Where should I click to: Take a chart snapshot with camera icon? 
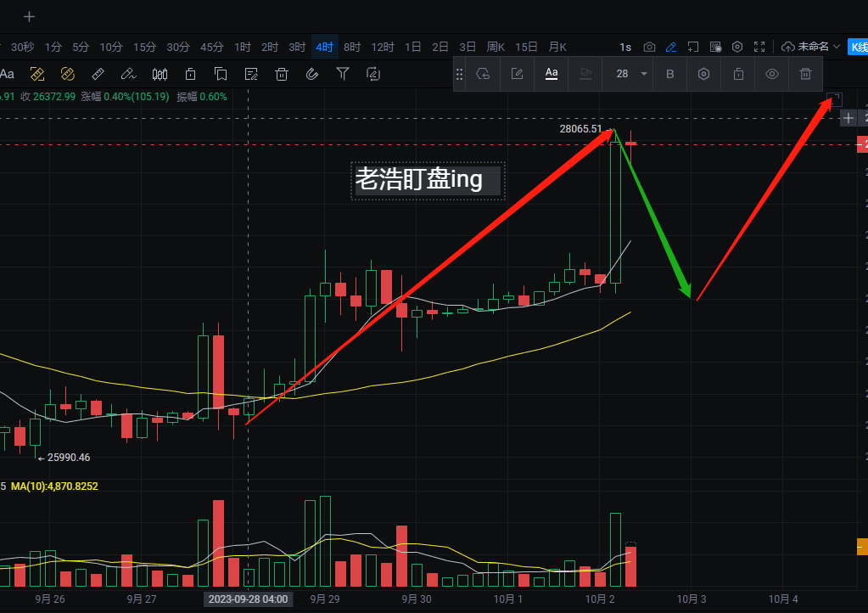pyautogui.click(x=649, y=47)
